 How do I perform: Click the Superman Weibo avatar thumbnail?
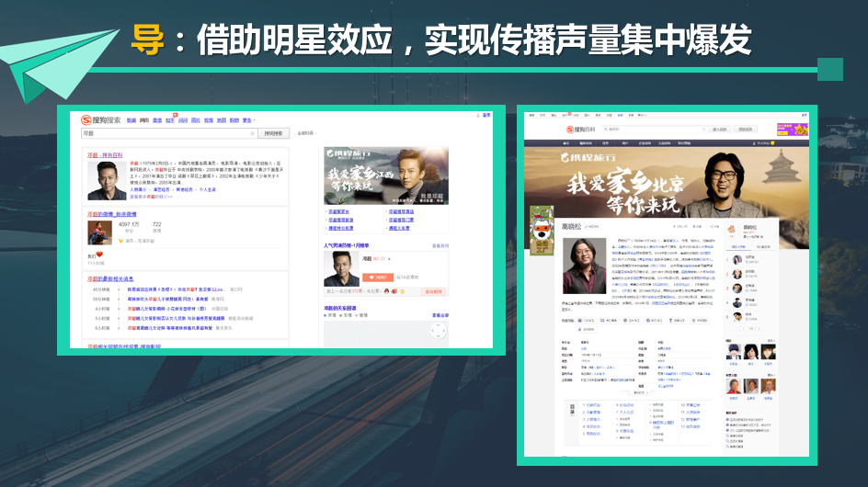[x=99, y=232]
